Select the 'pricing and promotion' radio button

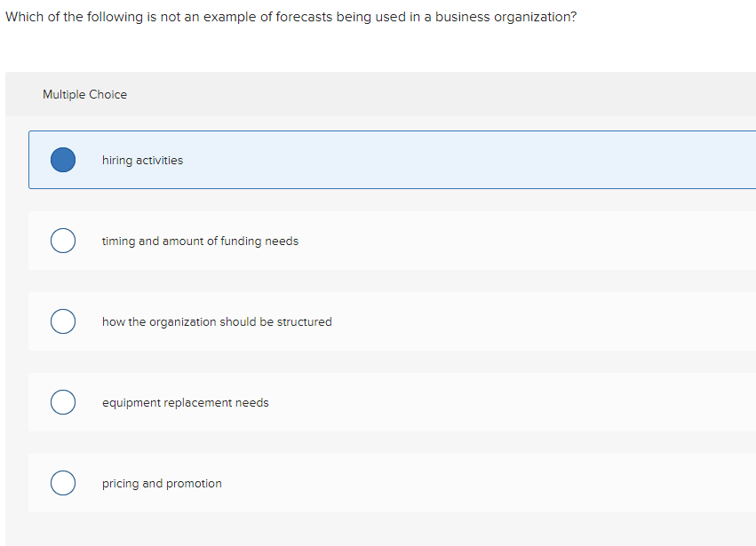pos(63,484)
